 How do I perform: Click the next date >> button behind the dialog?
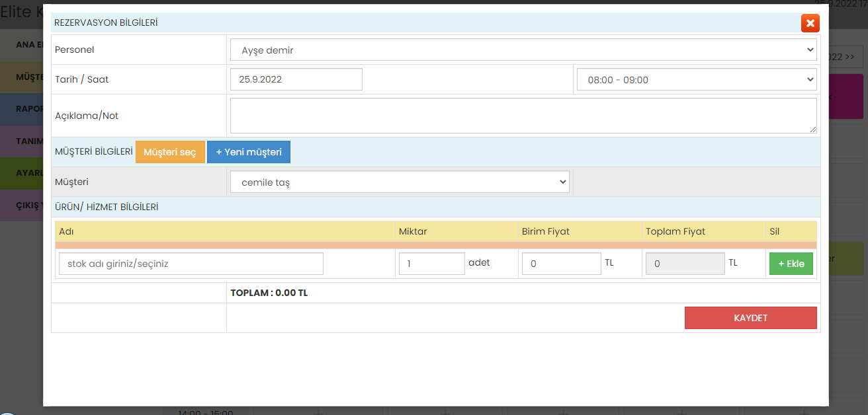[x=845, y=57]
